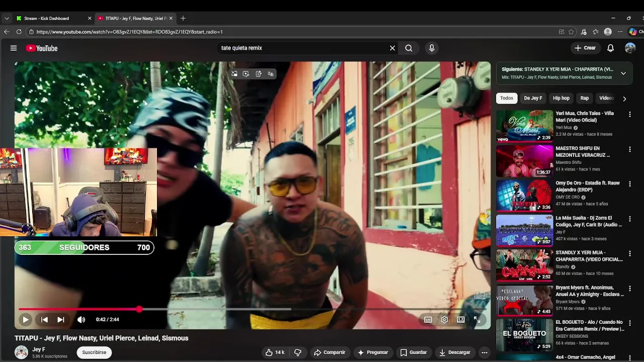
Task: Open a new browser tab
Action: click(x=183, y=18)
